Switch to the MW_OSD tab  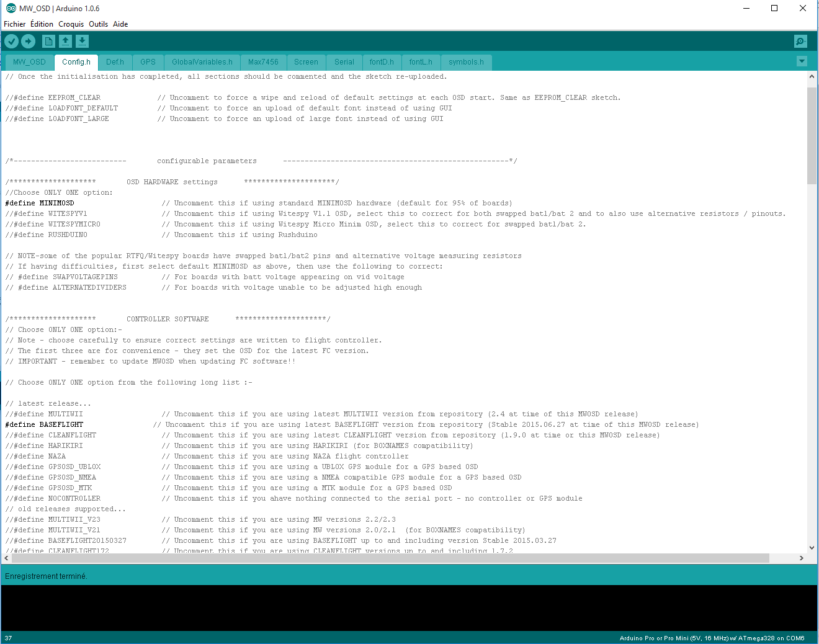point(29,62)
